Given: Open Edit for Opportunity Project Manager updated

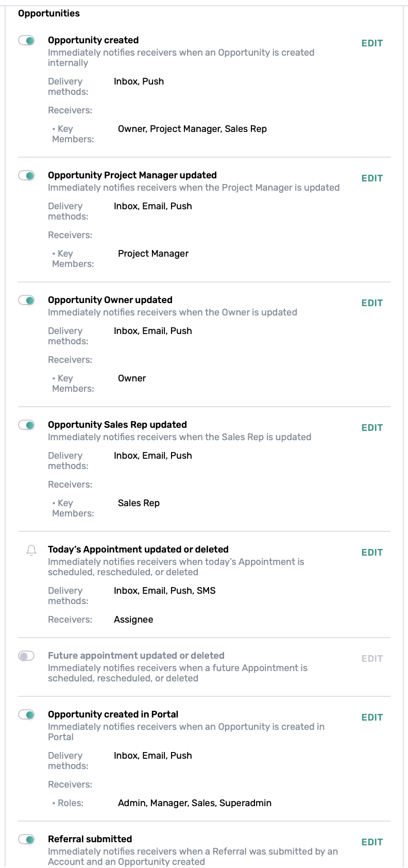Looking at the screenshot, I should pos(372,178).
